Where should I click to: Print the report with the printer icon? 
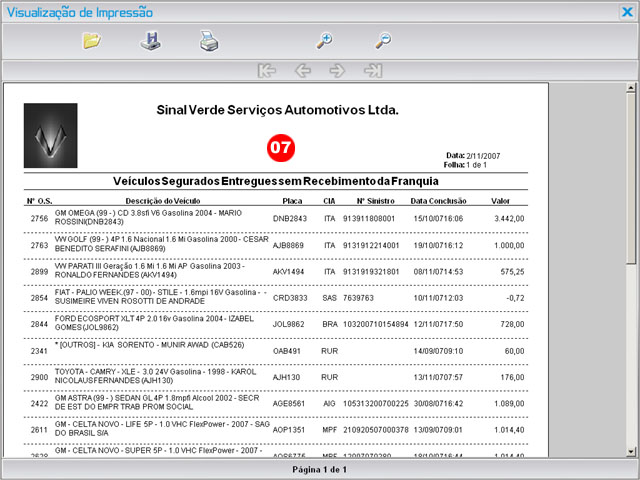209,41
